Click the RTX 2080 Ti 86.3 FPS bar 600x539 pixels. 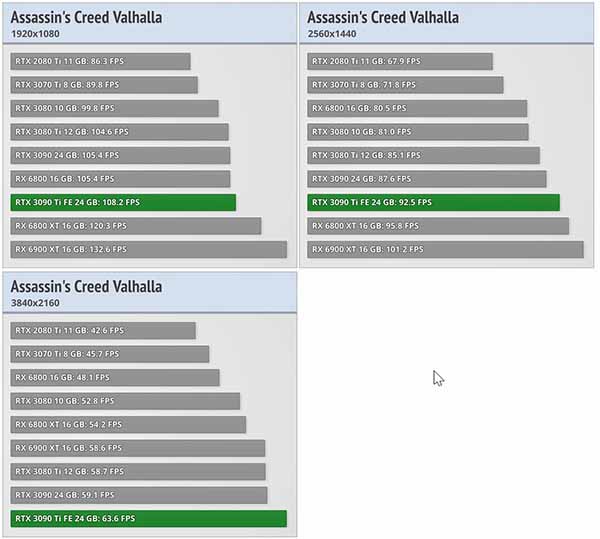[x=100, y=61]
